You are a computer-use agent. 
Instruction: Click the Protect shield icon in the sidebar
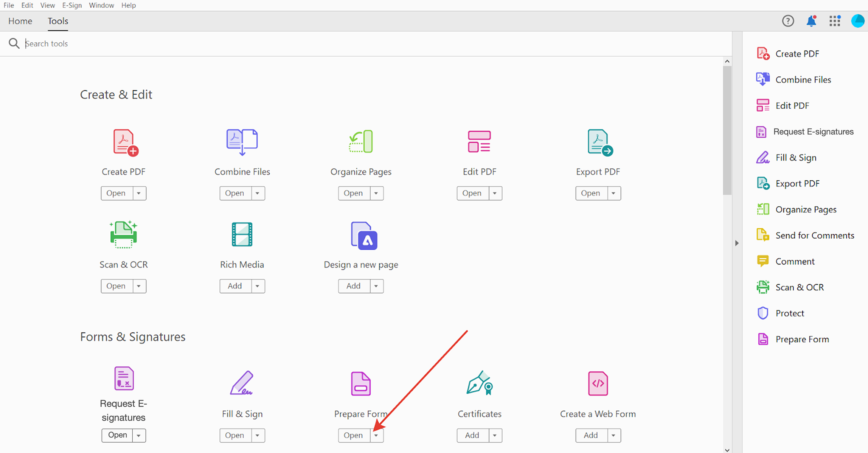click(x=763, y=313)
